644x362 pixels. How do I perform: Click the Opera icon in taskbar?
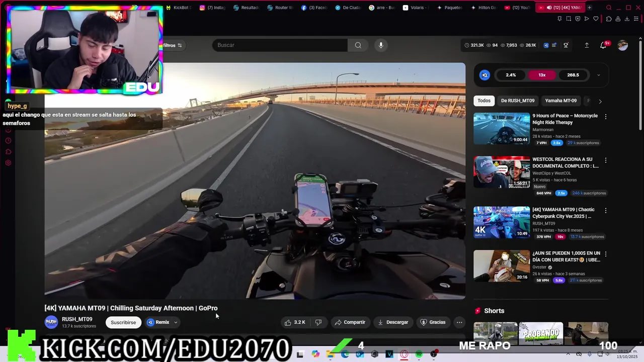pos(404,354)
